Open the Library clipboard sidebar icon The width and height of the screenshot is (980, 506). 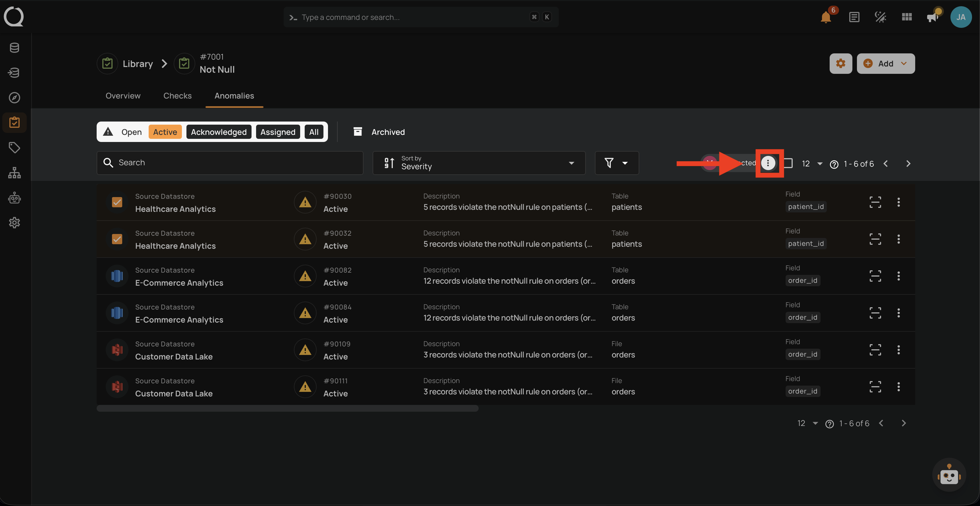pyautogui.click(x=14, y=122)
